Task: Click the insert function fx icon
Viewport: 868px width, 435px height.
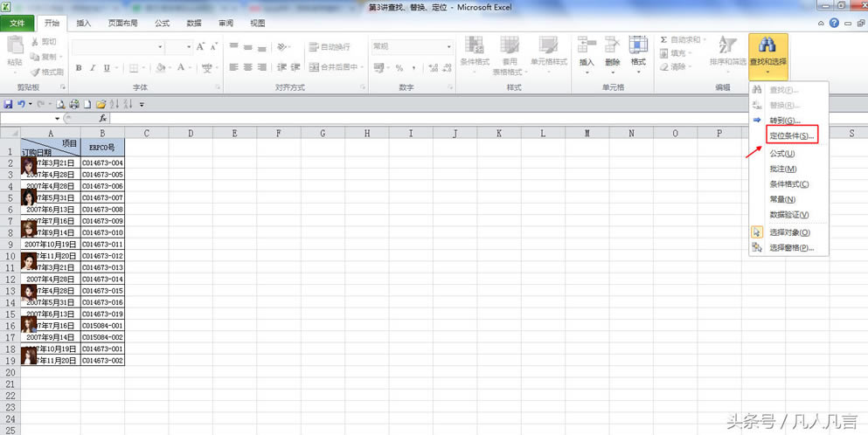Action: coord(102,118)
